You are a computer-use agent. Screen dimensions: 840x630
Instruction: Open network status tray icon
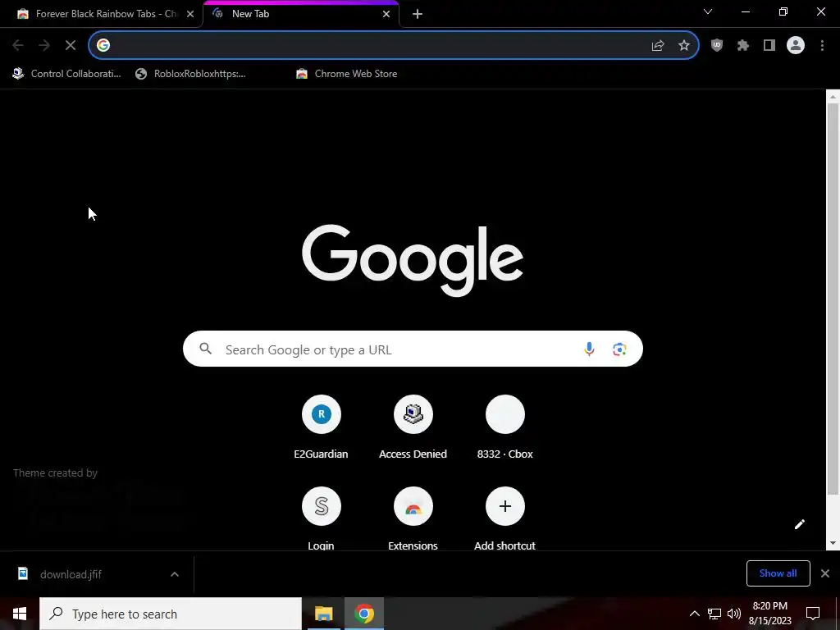(714, 614)
